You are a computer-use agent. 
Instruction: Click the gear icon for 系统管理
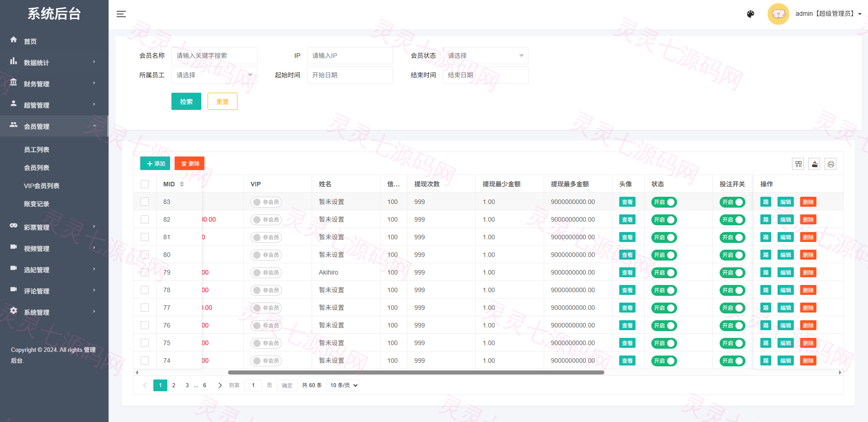14,311
